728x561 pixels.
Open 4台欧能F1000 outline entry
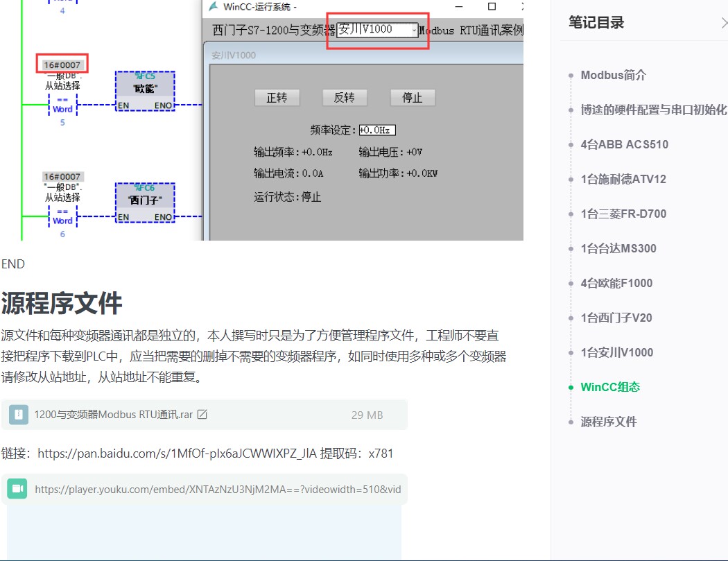[x=616, y=284]
